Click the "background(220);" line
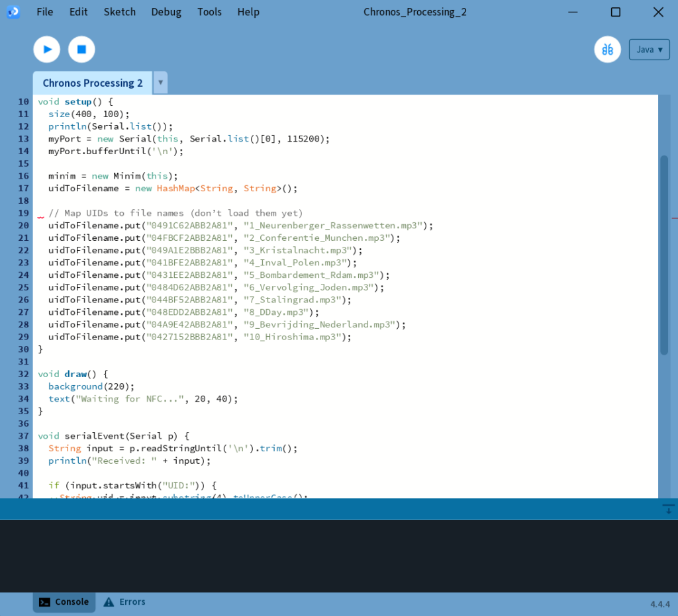 pos(91,386)
